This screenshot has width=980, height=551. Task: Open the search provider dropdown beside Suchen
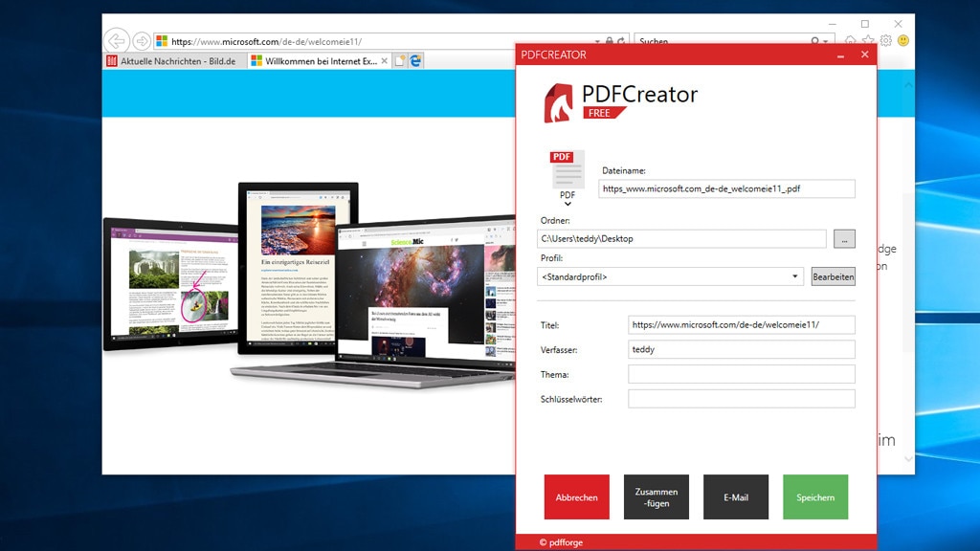pos(825,41)
